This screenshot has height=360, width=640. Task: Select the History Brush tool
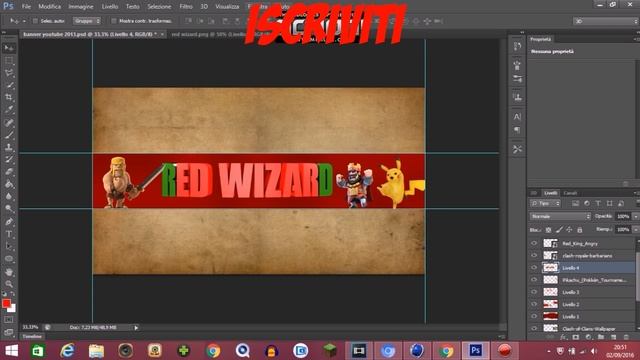tap(9, 160)
